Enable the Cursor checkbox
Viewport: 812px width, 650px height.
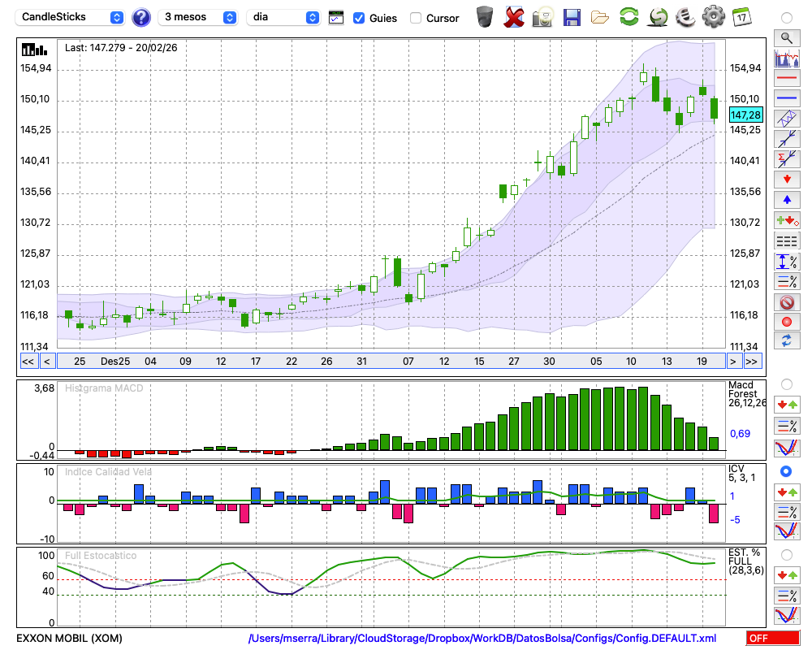pyautogui.click(x=416, y=18)
